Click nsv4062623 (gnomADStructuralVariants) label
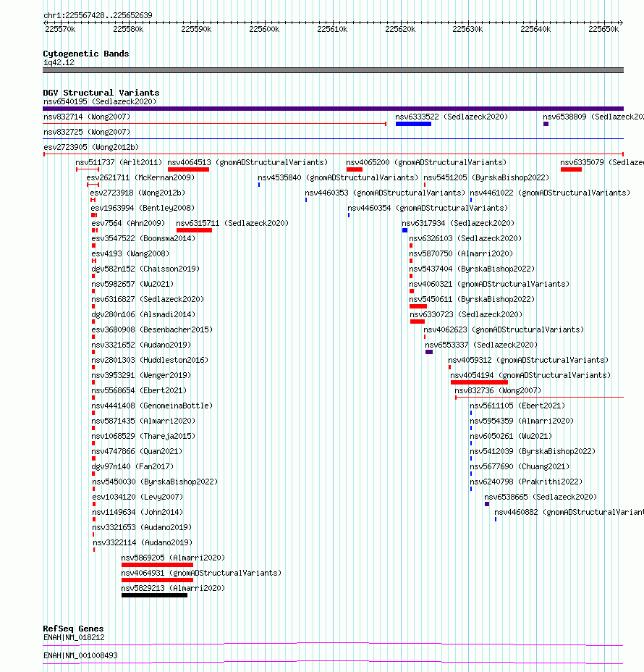 click(504, 329)
